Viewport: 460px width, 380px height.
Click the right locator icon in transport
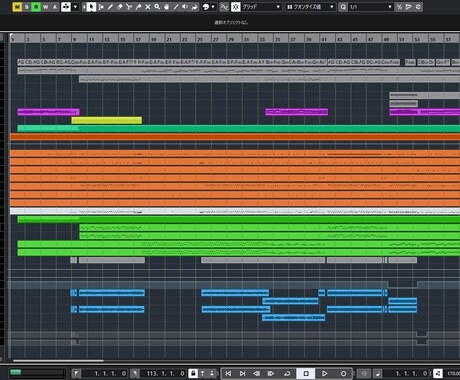(135, 373)
